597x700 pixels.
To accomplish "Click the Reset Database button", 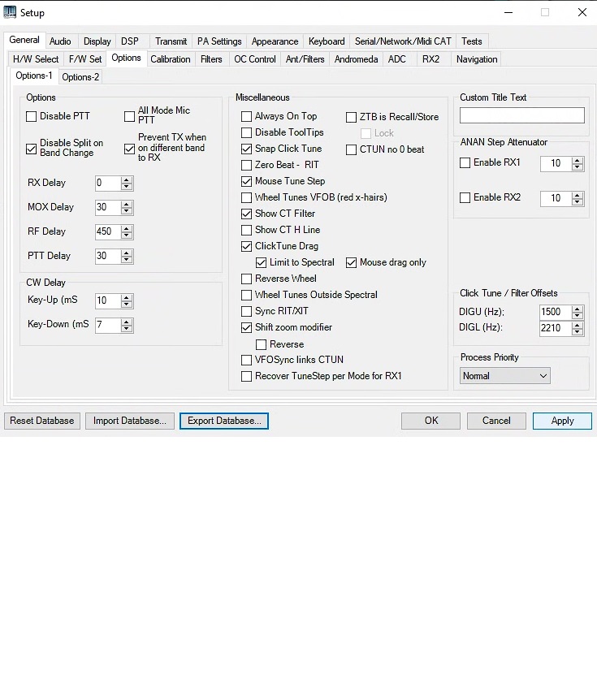I will point(42,421).
